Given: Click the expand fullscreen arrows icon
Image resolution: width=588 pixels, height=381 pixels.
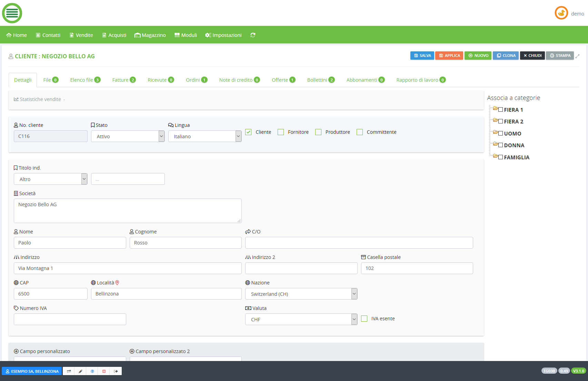Looking at the screenshot, I should click(577, 56).
